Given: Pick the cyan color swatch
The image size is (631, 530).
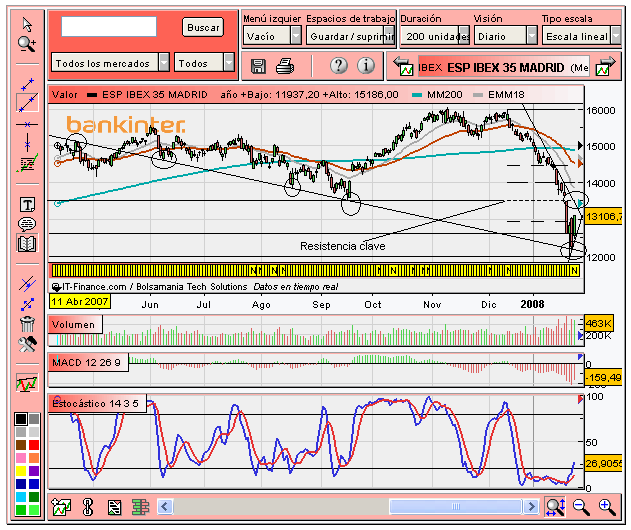Looking at the screenshot, I should tap(21, 497).
